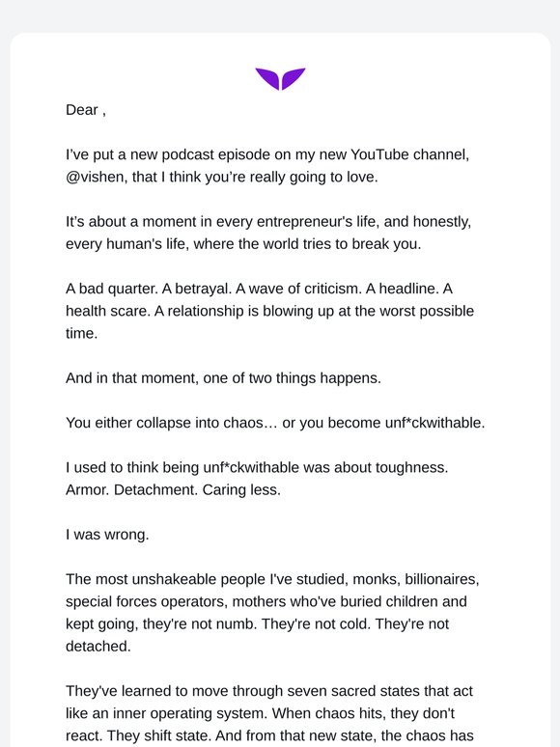Viewport: 560px width, 747px height.
Task: Click the purple Mindvalley logo
Action: [280, 78]
